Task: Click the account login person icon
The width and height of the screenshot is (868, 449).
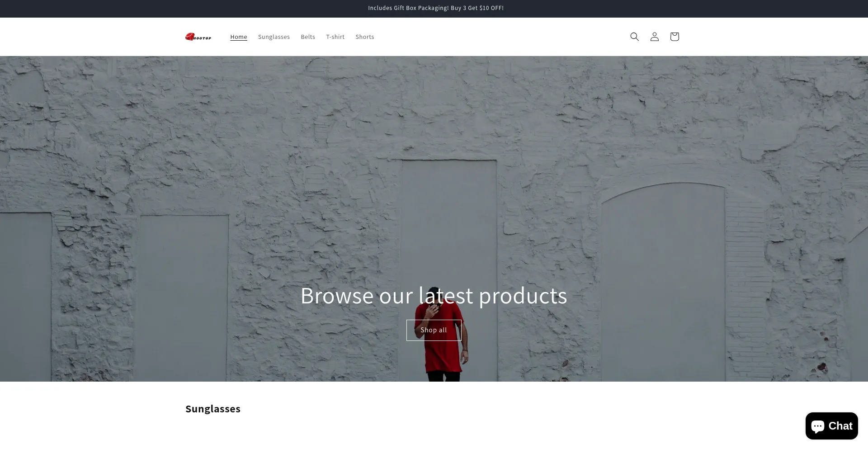Action: click(654, 37)
